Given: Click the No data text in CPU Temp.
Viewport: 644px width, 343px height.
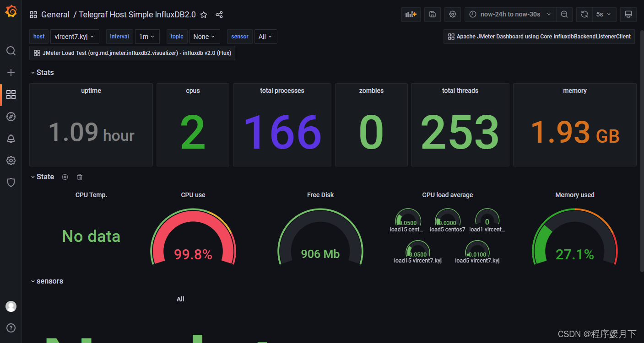Looking at the screenshot, I should (x=91, y=236).
